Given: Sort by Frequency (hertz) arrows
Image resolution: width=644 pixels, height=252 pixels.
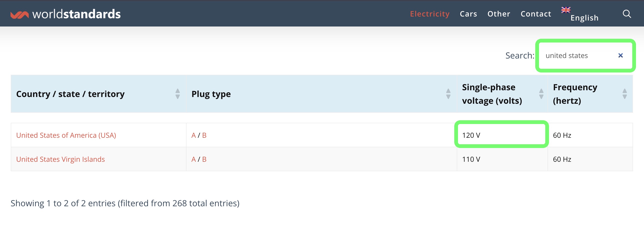Looking at the screenshot, I should click(x=624, y=94).
